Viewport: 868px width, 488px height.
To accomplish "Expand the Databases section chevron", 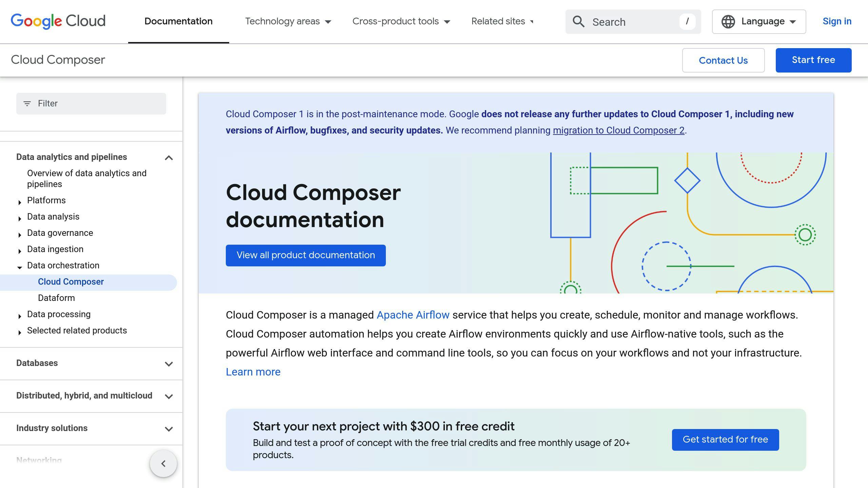I will pos(169,364).
